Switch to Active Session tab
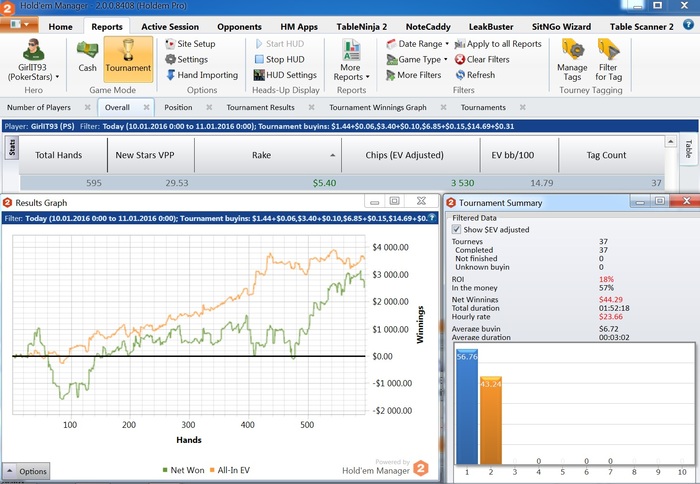The width and height of the screenshot is (700, 484). [170, 27]
